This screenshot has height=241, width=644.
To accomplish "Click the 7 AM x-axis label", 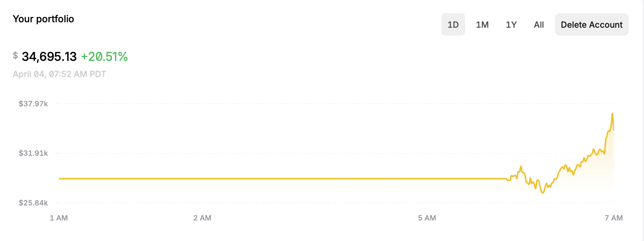I will 614,218.
